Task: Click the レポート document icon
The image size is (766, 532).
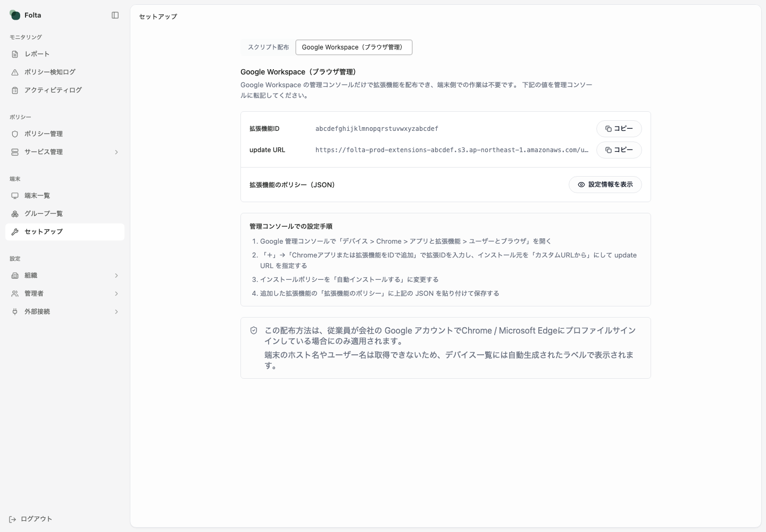Action: pyautogui.click(x=15, y=54)
